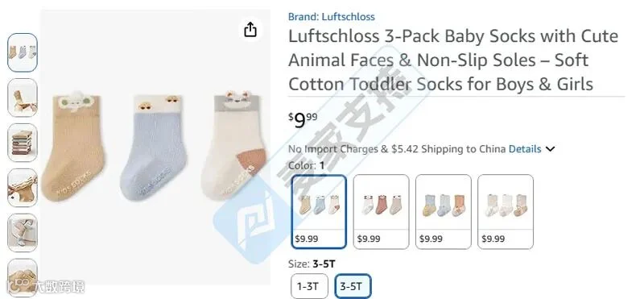644x299 pixels.
Task: Pick the third color swatch with orange socks
Action: [x=444, y=212]
